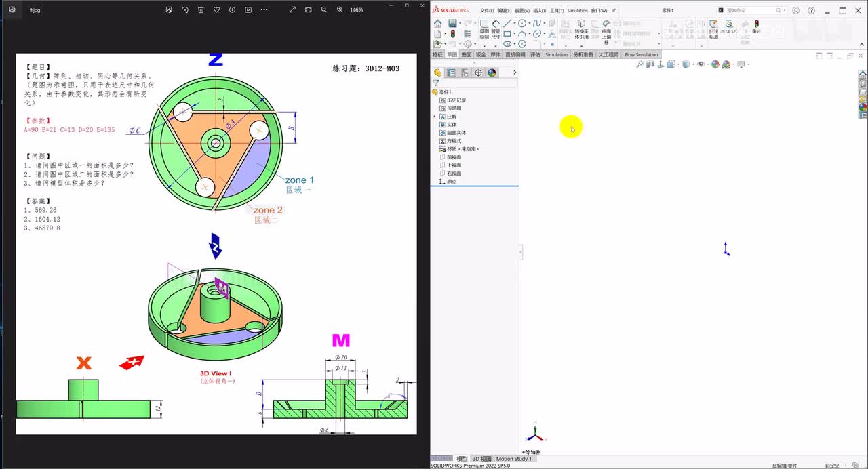Select 材质 <未指定> in feature tree
This screenshot has height=469, width=868.
click(x=459, y=149)
